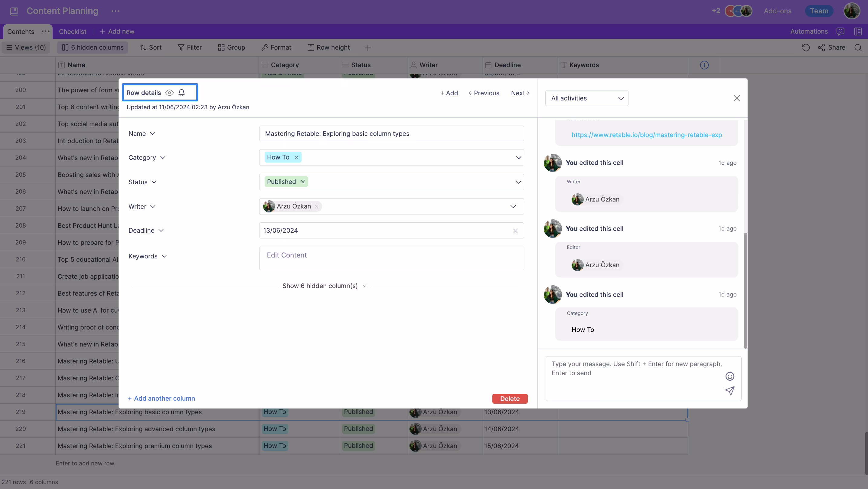Open the Keywords field label chevron
This screenshot has width=868, height=489.
(x=165, y=256)
